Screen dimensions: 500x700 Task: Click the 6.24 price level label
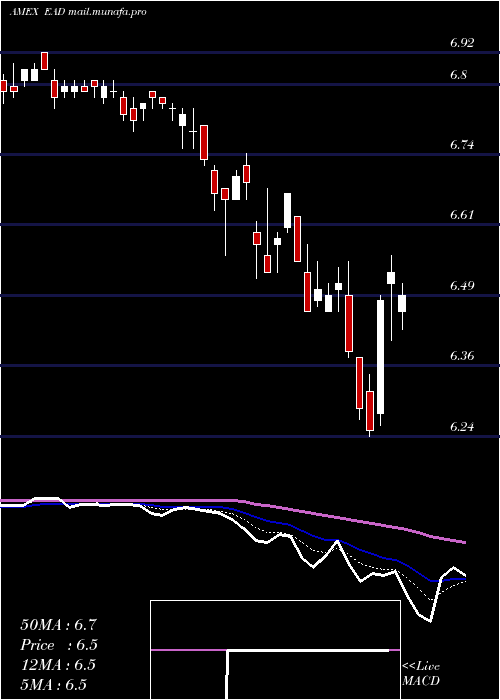(x=462, y=426)
